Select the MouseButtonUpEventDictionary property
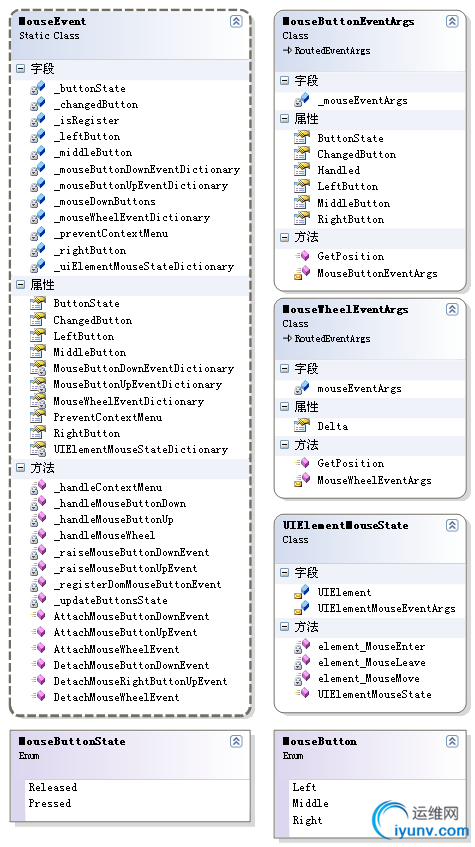The height and width of the screenshot is (847, 475). (137, 385)
